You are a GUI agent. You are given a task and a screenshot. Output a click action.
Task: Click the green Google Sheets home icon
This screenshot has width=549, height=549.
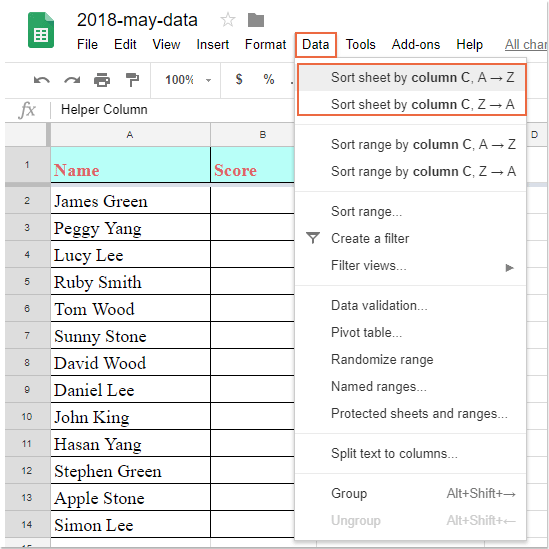tap(41, 30)
